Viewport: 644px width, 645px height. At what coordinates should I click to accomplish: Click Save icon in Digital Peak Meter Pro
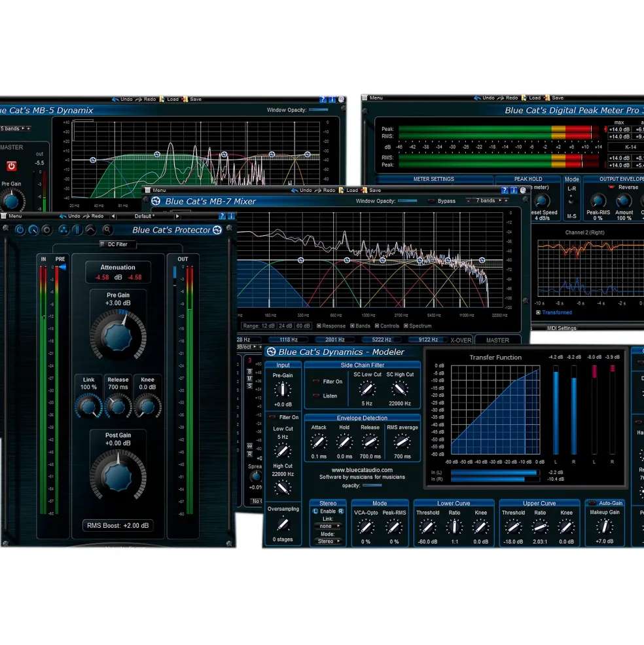pyautogui.click(x=547, y=98)
